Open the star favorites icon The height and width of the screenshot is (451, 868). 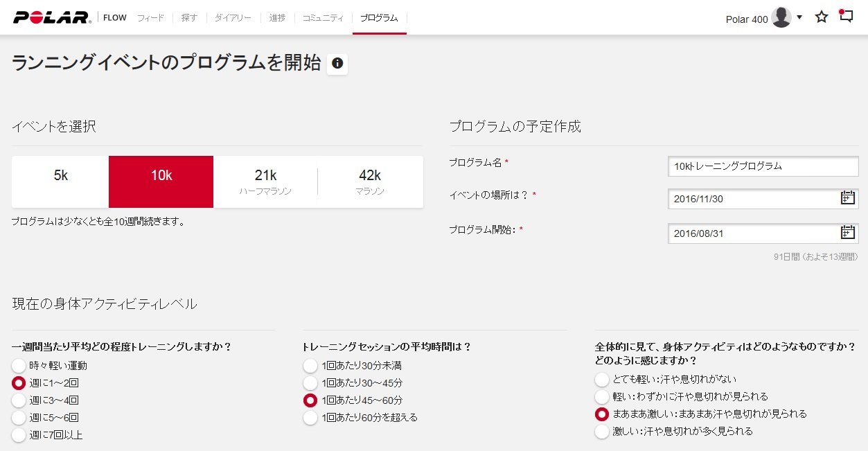point(822,17)
